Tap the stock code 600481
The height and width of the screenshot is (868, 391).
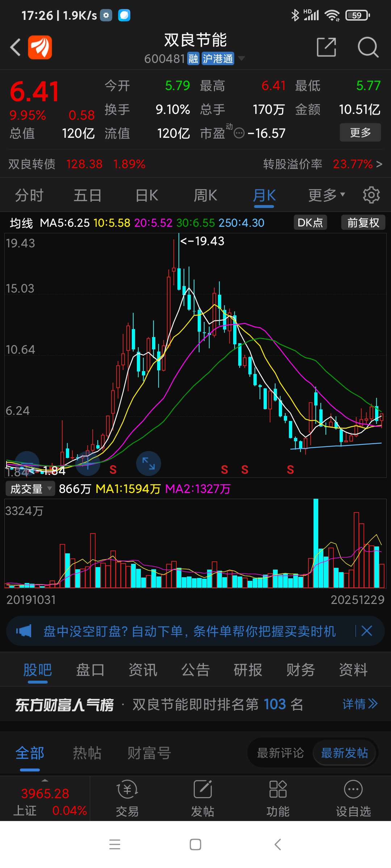[165, 59]
